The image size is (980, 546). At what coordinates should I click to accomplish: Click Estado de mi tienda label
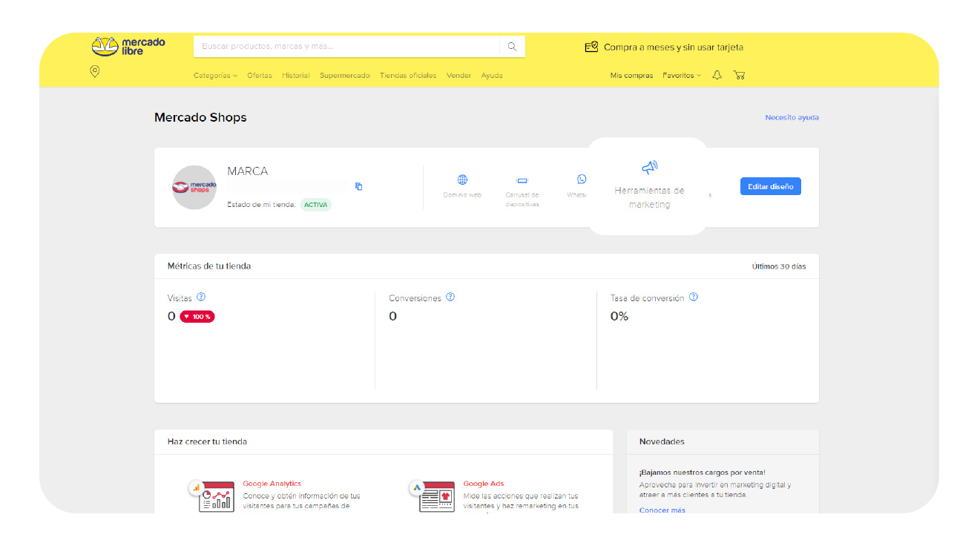coord(261,205)
